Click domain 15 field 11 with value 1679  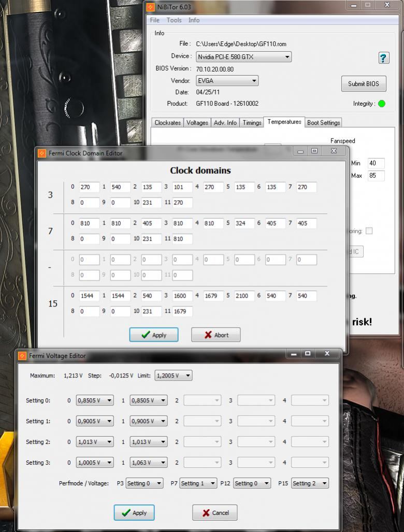click(182, 312)
